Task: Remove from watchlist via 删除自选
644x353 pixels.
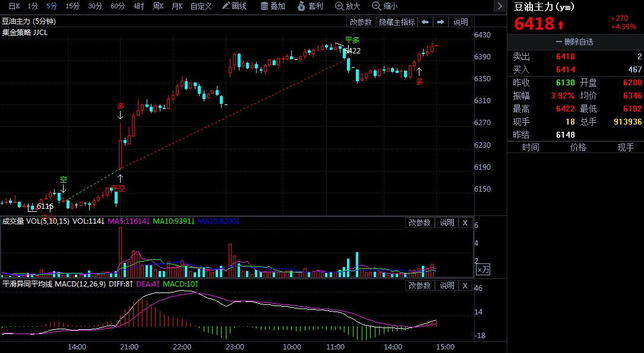Action: 574,42
